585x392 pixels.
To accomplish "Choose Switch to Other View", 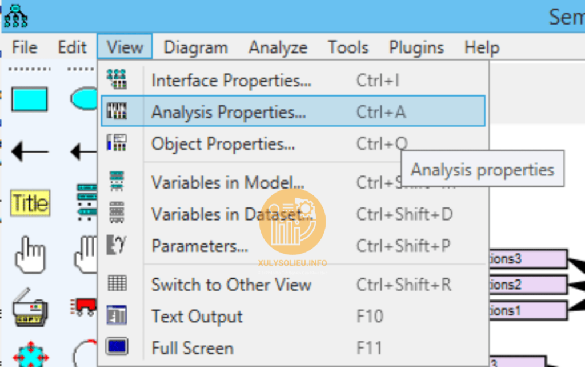I will [x=231, y=285].
